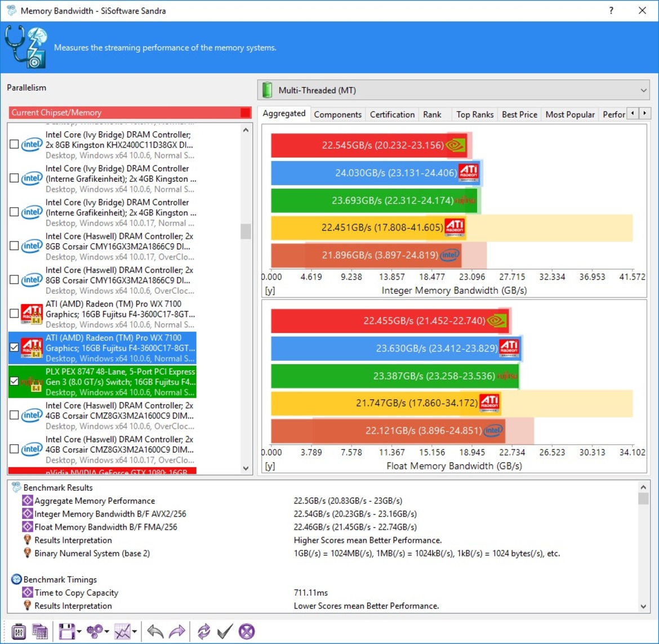Click the back arrow icon
The image size is (659, 644).
(x=155, y=632)
